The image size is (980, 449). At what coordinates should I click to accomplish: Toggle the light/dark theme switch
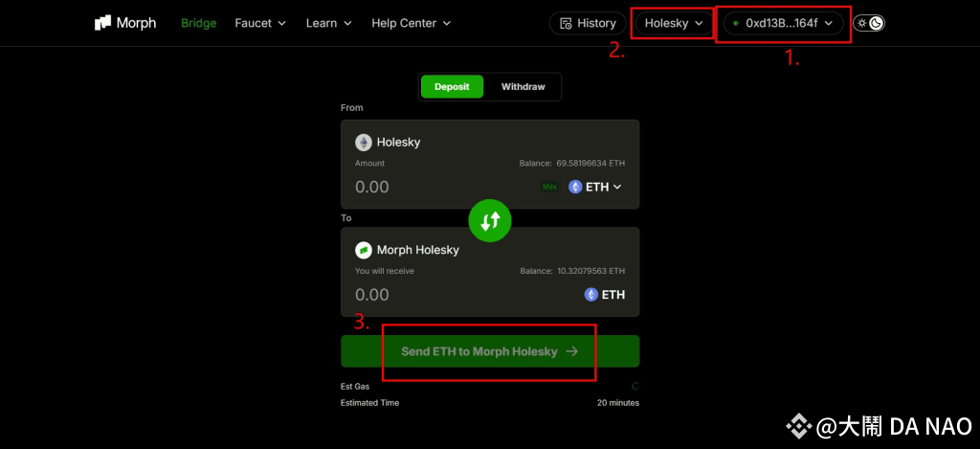(x=869, y=23)
